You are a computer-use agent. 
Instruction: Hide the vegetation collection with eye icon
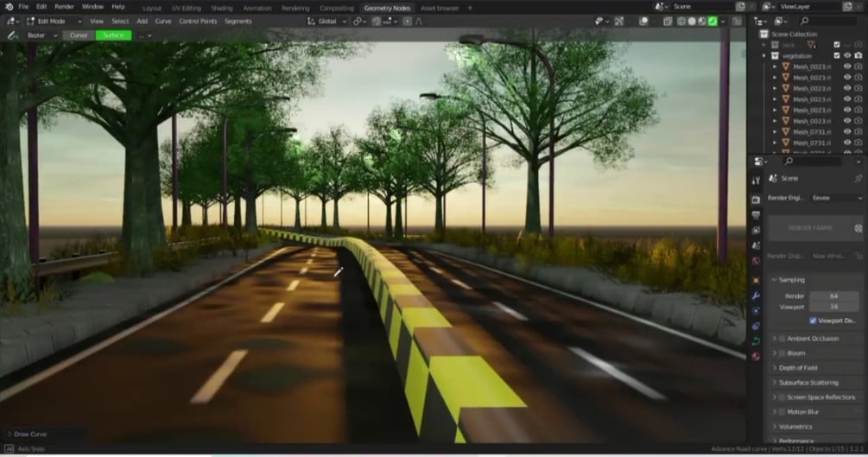tap(847, 55)
